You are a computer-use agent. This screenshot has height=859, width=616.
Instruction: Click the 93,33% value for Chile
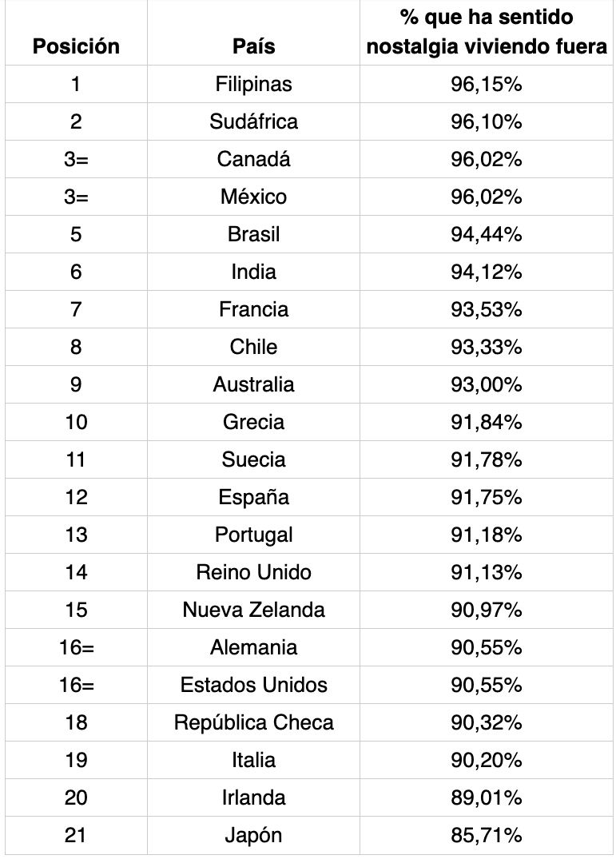(486, 347)
